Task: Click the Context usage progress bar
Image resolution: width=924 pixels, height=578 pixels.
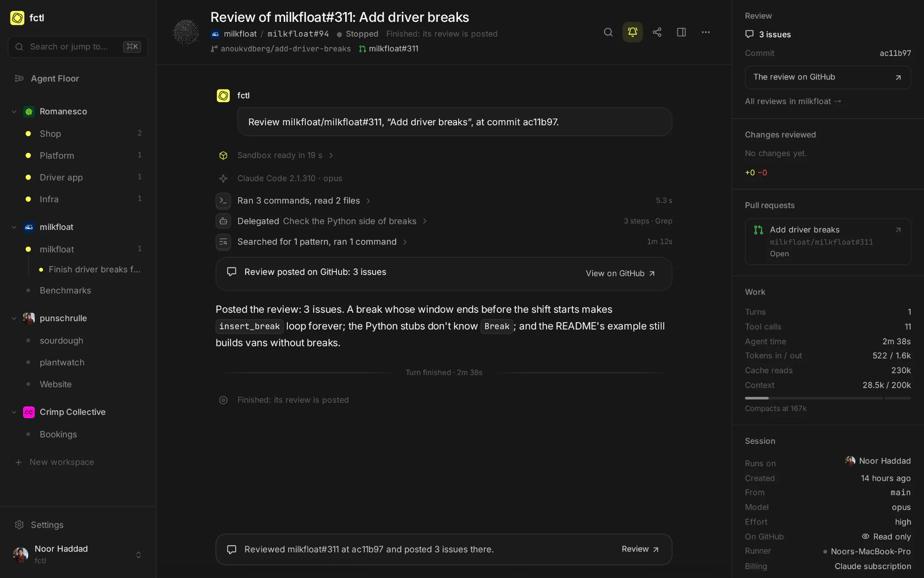Action: [x=827, y=398]
